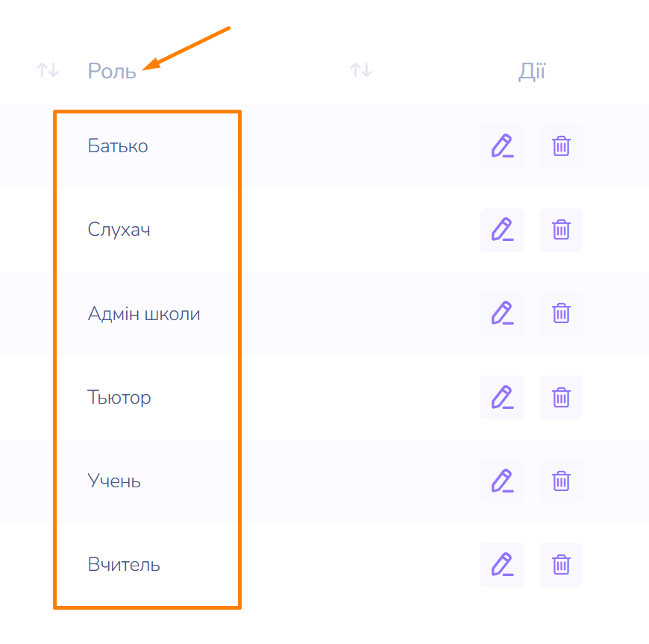This screenshot has height=644, width=649.
Task: Edit the Адмін школи role
Action: [502, 313]
